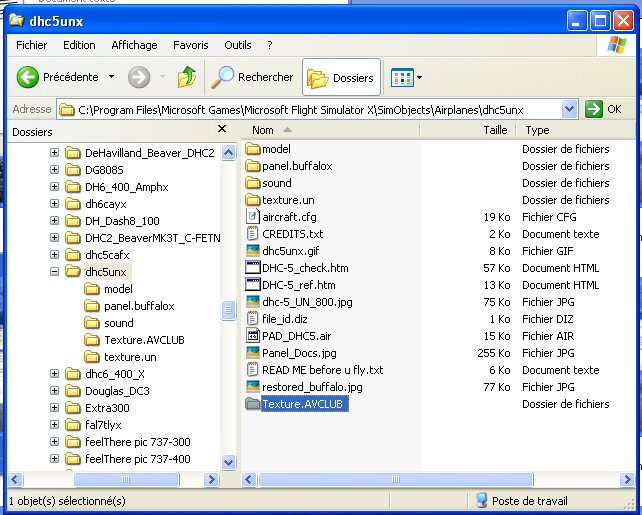Click DHC-5_ref.htm file icon
This screenshot has height=515, width=642.
(x=253, y=285)
